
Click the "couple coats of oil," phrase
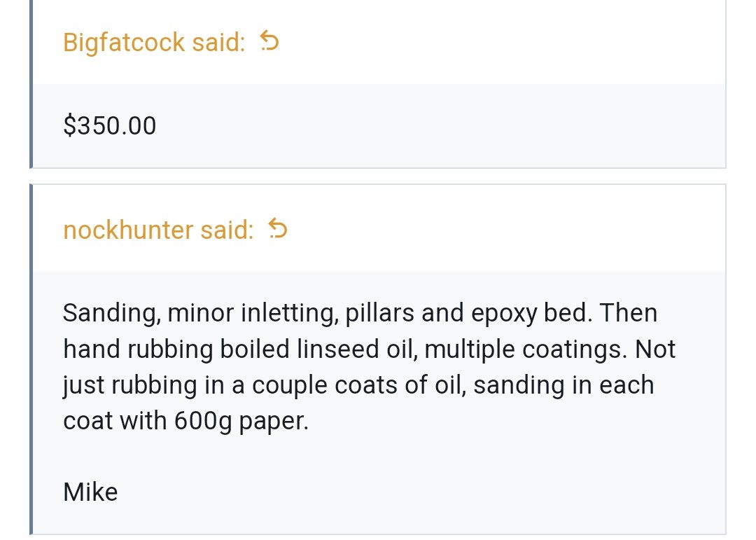358,385
